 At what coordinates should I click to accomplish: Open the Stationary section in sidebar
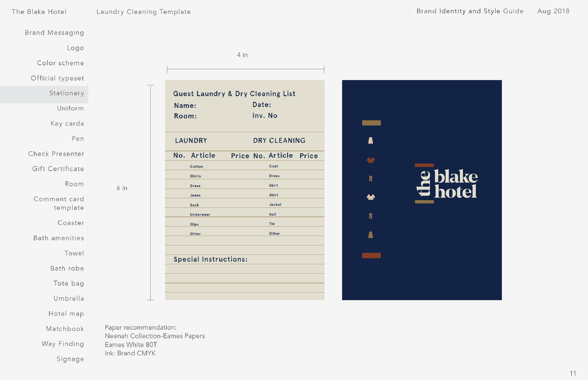tap(66, 93)
